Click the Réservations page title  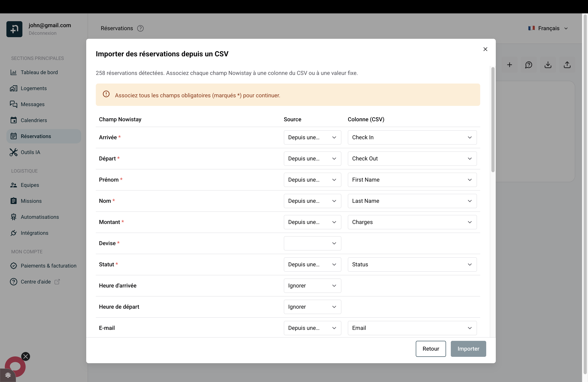click(117, 28)
